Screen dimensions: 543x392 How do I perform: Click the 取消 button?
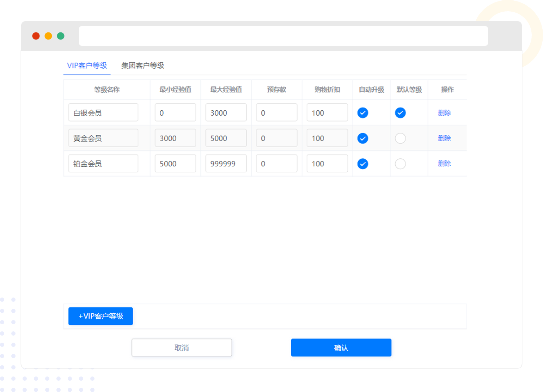point(182,348)
